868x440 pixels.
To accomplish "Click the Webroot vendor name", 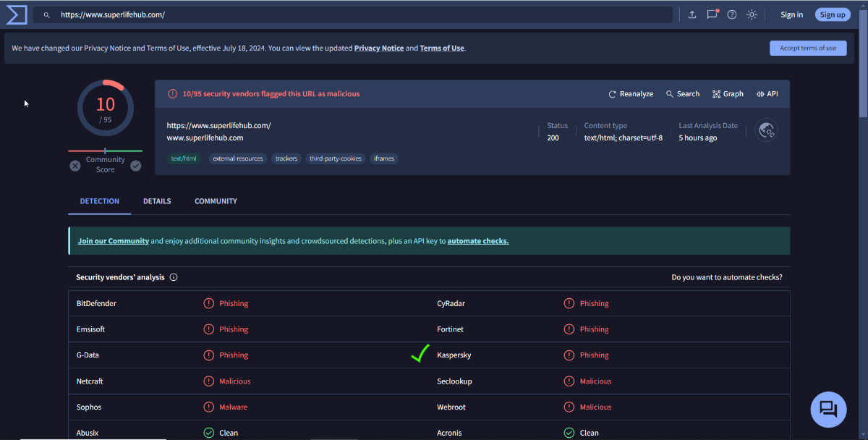I will (x=451, y=407).
